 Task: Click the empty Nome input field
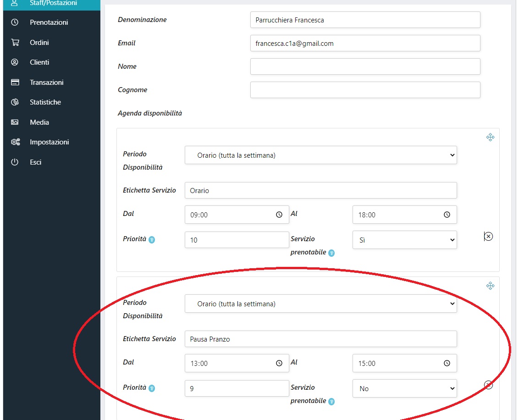pyautogui.click(x=365, y=66)
